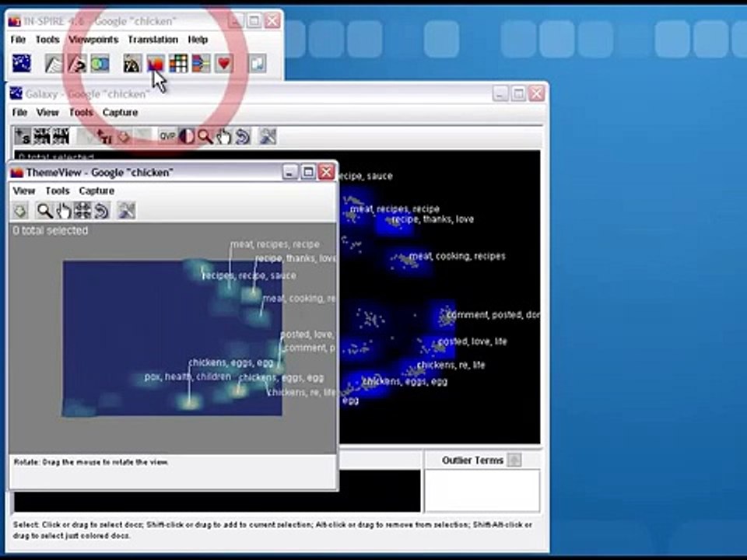Select the four-arrow rotate tool in ThemeView toolbar

pos(82,211)
